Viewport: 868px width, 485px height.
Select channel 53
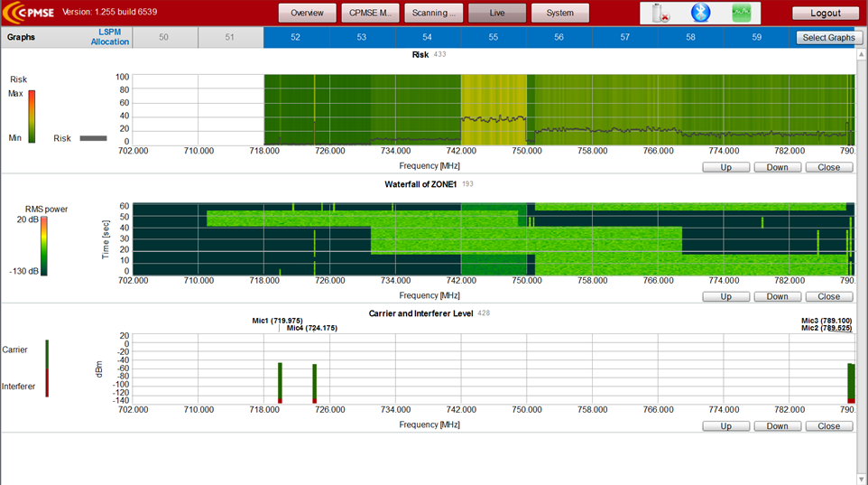[x=362, y=37]
